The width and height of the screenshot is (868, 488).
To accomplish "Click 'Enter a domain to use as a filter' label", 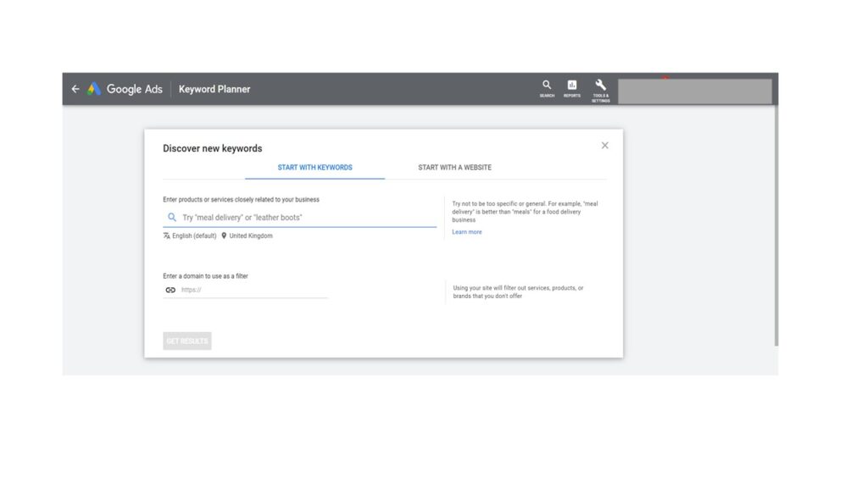I will click(205, 276).
